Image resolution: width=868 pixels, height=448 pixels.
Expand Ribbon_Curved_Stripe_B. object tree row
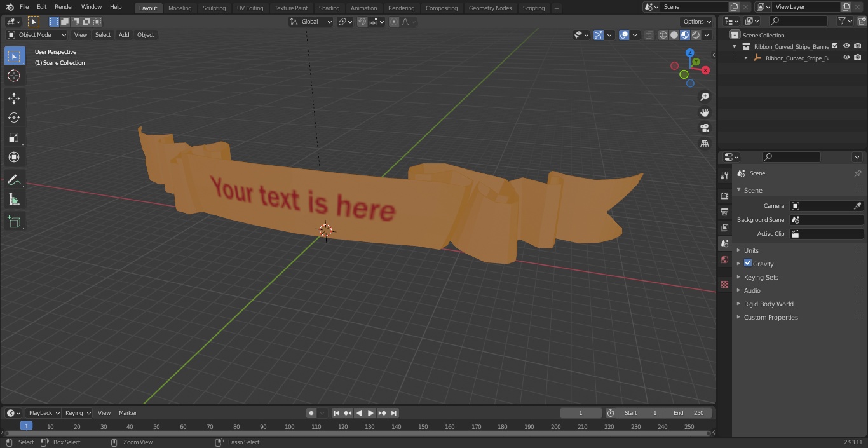coord(746,58)
